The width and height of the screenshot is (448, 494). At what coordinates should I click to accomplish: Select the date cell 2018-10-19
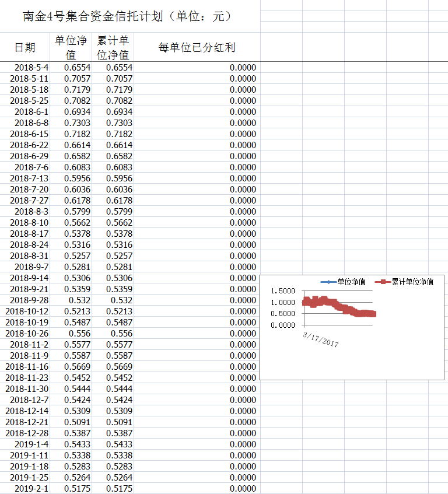click(x=25, y=323)
